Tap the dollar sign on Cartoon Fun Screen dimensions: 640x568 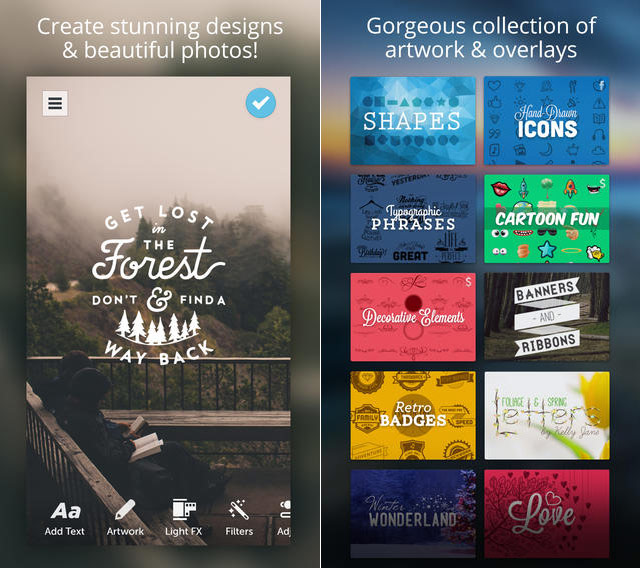(602, 183)
